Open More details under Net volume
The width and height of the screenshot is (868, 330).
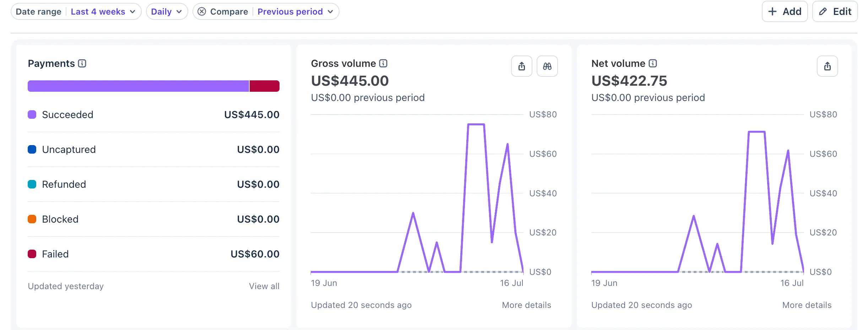pyautogui.click(x=807, y=305)
